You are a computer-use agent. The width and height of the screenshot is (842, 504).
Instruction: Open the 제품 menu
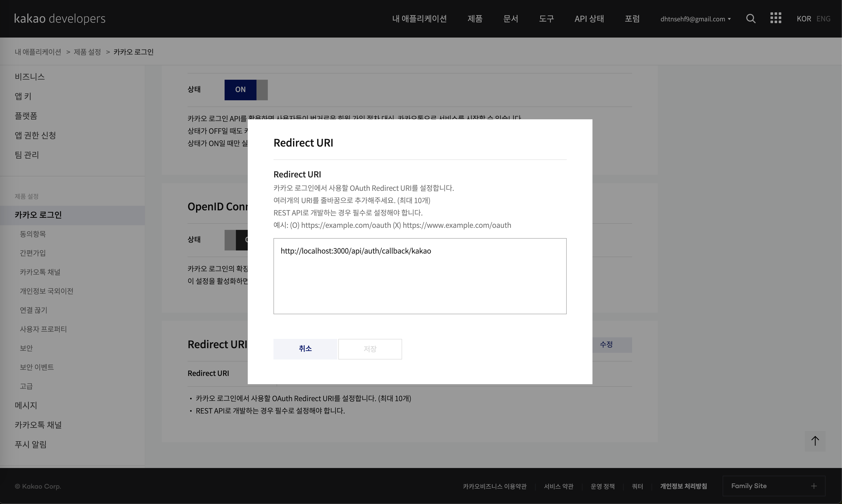(475, 19)
